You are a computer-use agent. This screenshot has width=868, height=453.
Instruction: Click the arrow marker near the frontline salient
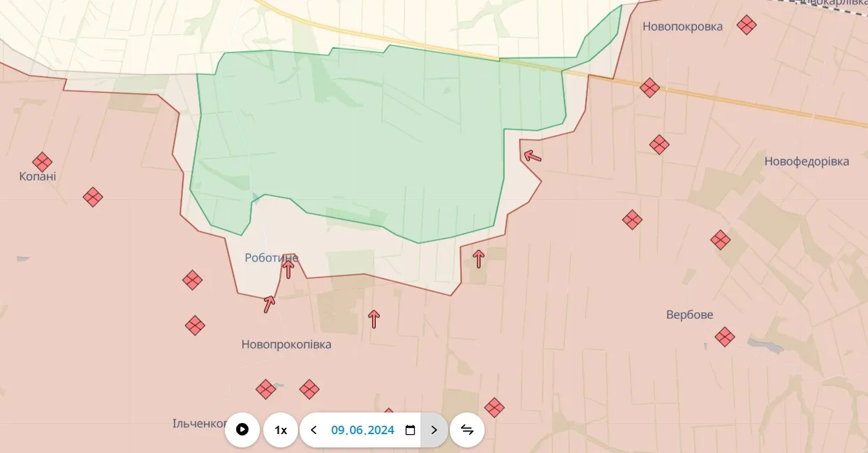click(x=532, y=156)
